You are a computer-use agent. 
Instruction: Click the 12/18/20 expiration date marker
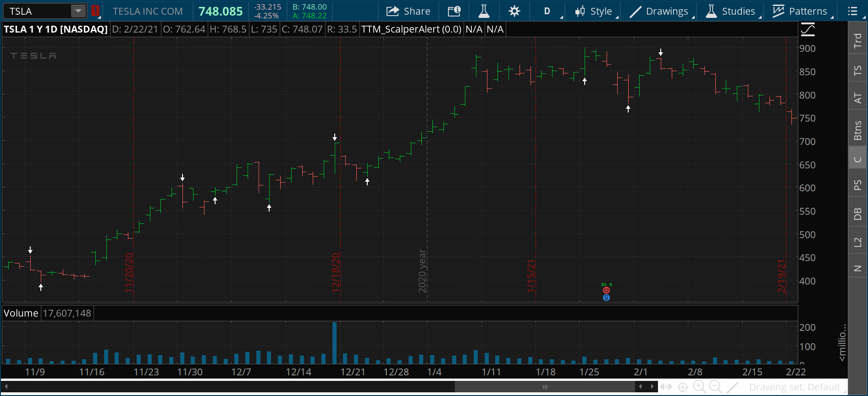tap(336, 273)
